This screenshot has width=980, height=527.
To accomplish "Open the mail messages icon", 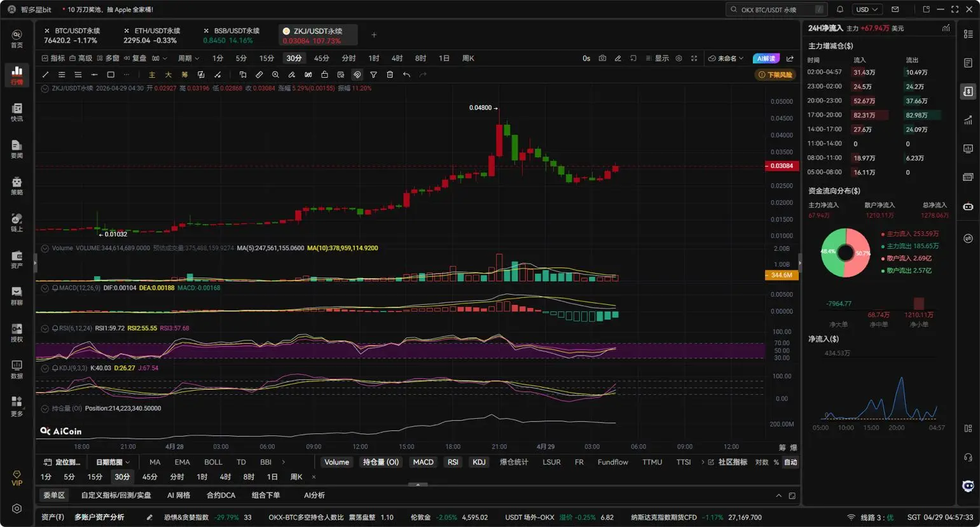I will pyautogui.click(x=895, y=10).
